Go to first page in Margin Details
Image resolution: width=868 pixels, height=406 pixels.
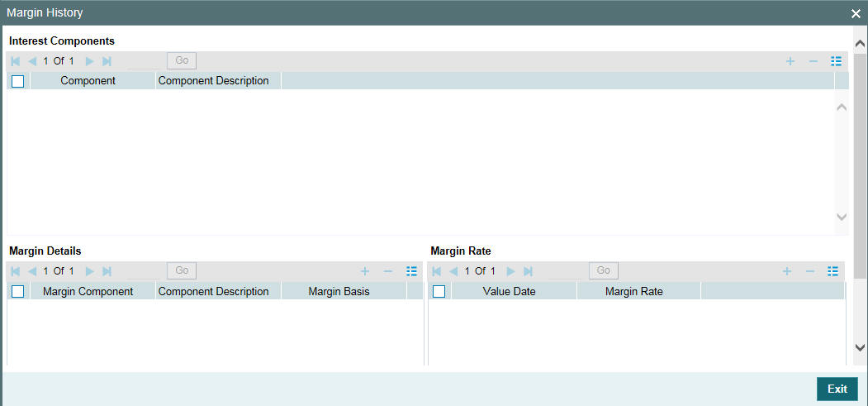click(16, 271)
